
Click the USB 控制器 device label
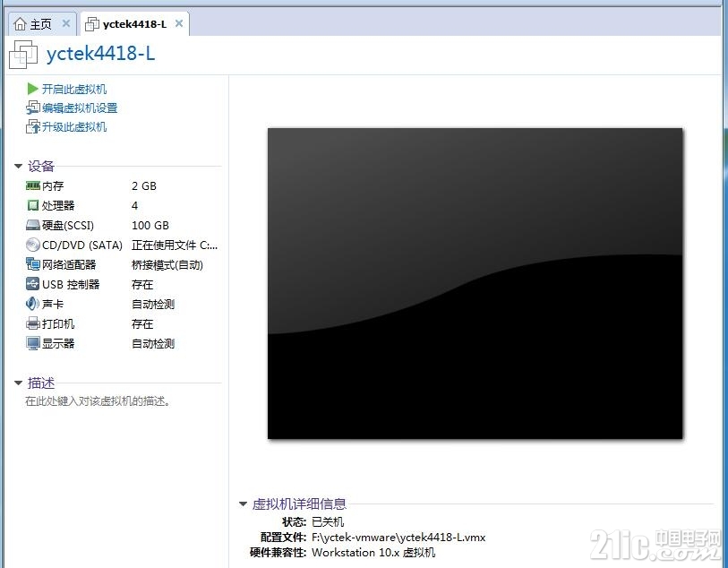[x=71, y=284]
